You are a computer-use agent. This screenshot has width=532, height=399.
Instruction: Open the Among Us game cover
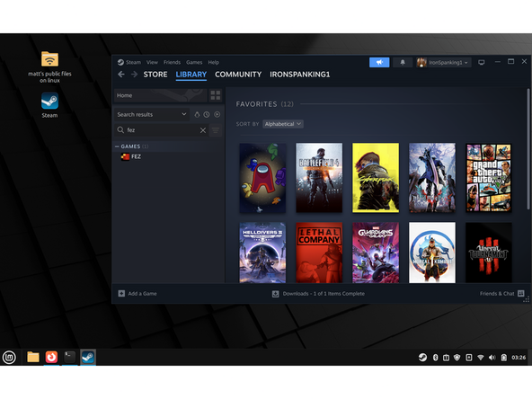point(262,178)
